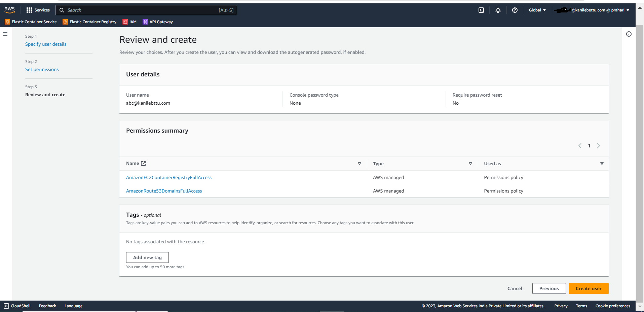Open Feedback in footer

click(47, 306)
